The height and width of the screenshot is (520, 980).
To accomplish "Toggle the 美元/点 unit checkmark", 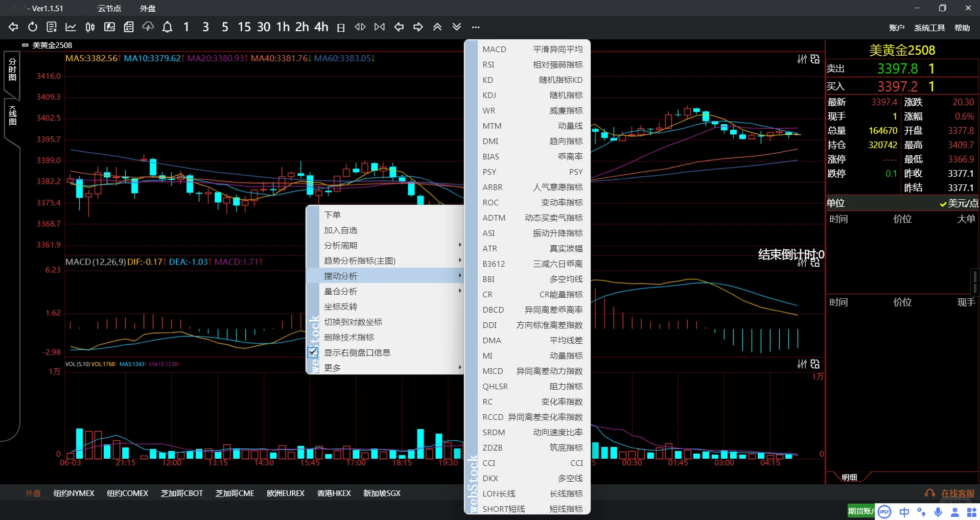I will pos(943,204).
